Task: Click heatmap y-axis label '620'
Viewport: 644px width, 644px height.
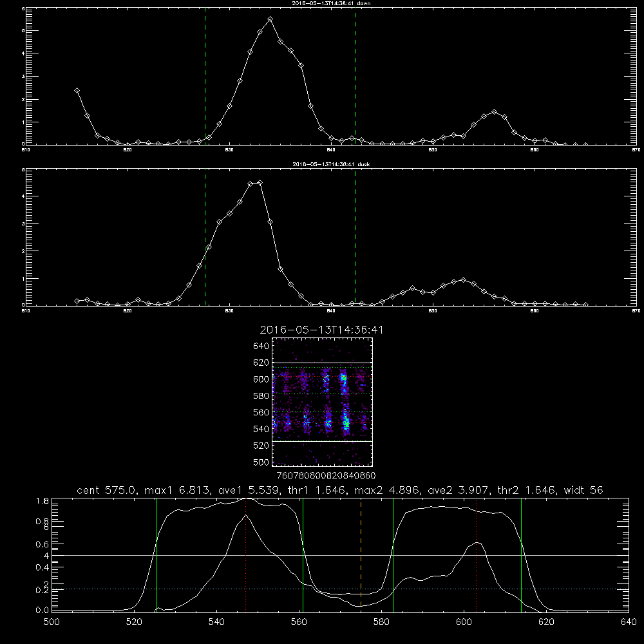Action: 261,363
